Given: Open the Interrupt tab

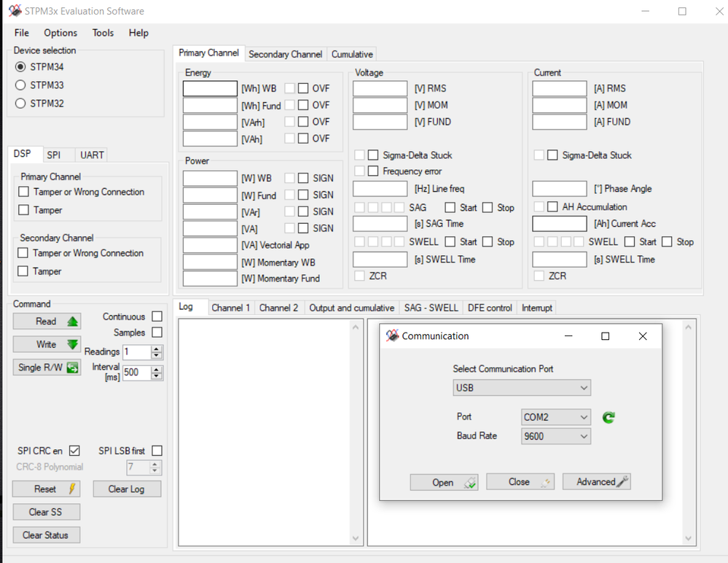Looking at the screenshot, I should [x=537, y=308].
